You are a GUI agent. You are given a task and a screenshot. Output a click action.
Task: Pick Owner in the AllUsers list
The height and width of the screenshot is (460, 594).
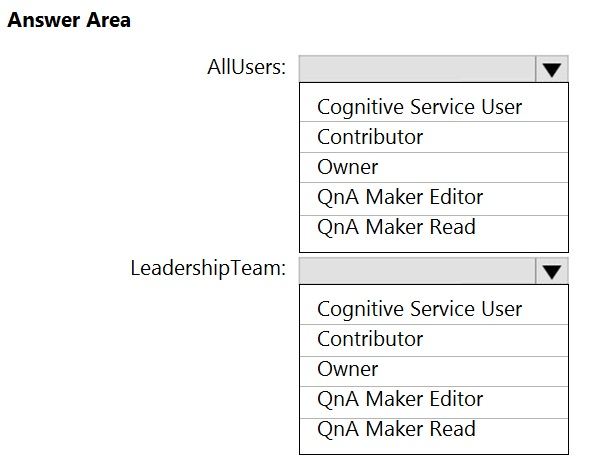tap(434, 167)
